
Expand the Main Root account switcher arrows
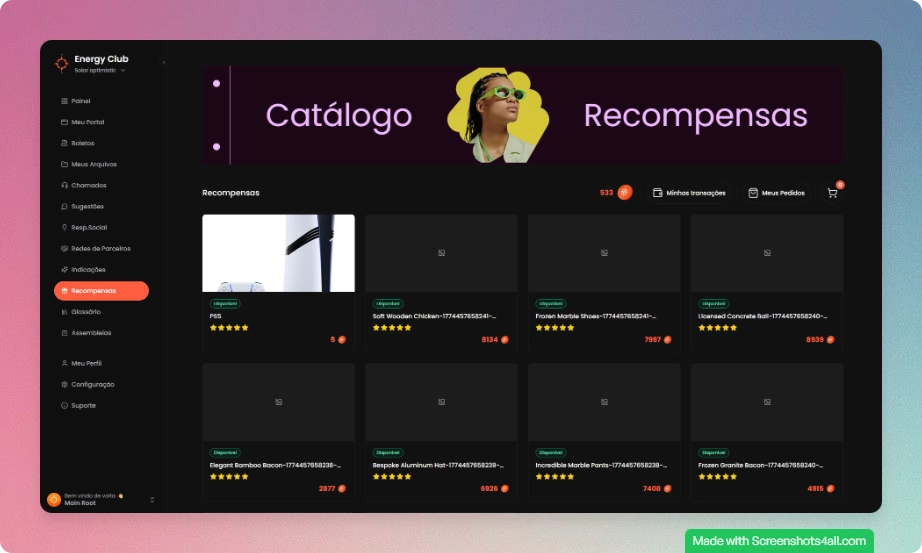[152, 500]
